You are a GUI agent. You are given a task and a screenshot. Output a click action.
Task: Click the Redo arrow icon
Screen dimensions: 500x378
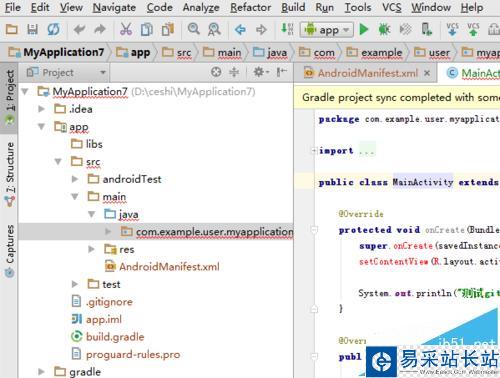pyautogui.click(x=100, y=30)
